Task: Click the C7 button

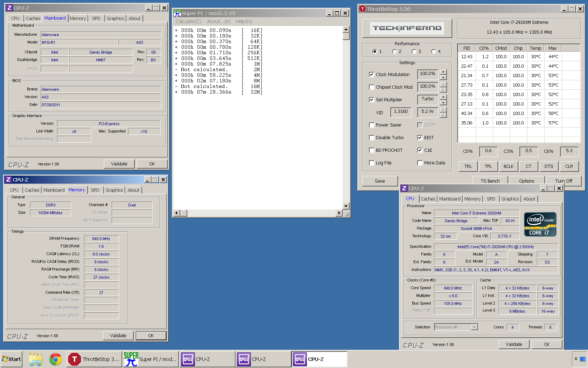Action: (x=528, y=166)
